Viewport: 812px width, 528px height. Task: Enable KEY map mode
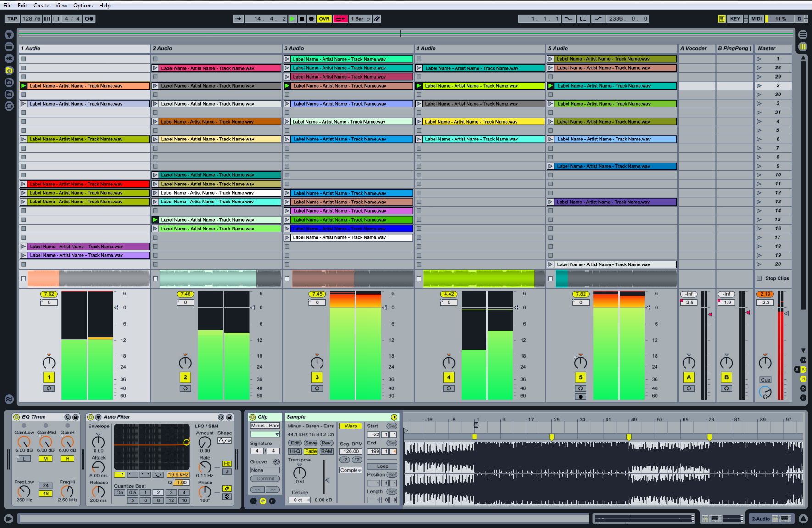pyautogui.click(x=735, y=19)
